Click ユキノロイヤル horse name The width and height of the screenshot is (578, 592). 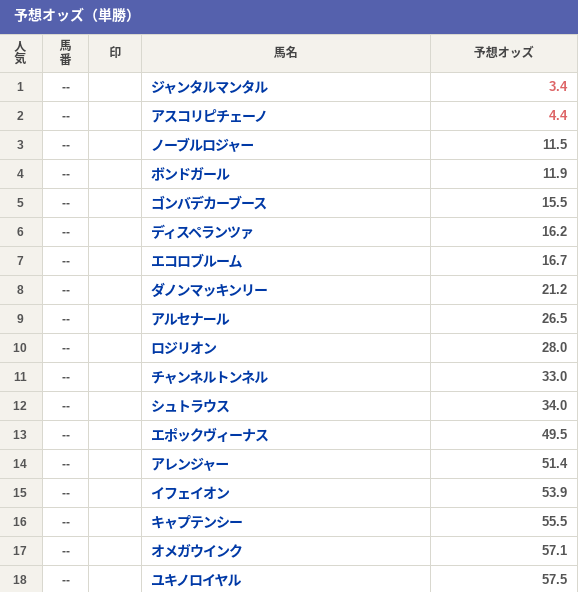pos(196,580)
